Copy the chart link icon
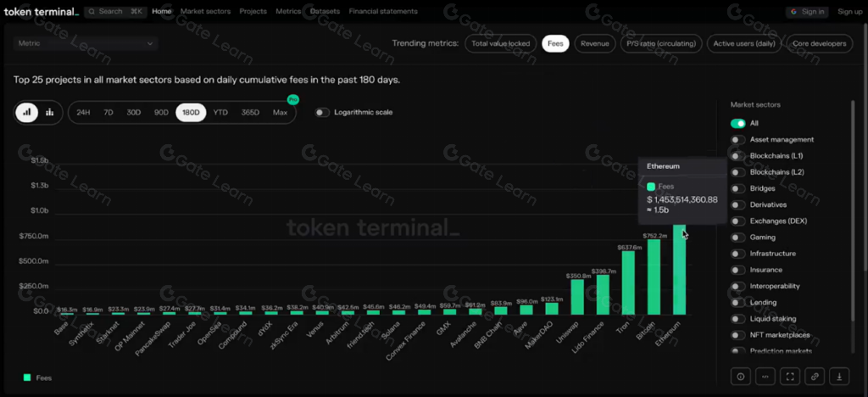The image size is (868, 397). click(x=815, y=375)
